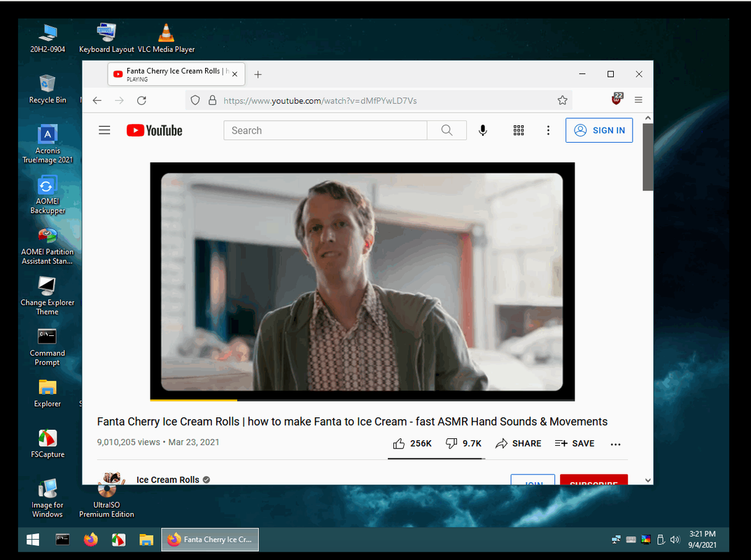This screenshot has height=560, width=751.
Task: Click the Ice Cream Rolls channel name
Action: (168, 479)
